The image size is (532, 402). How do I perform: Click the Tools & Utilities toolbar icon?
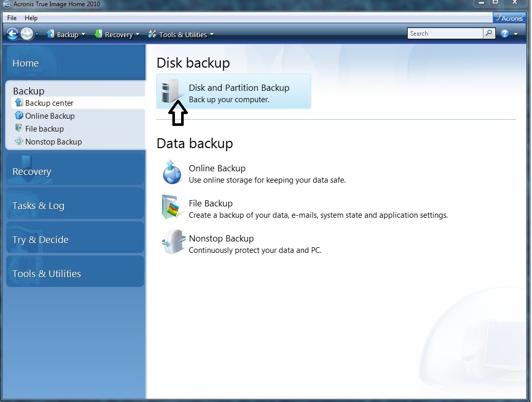[152, 34]
